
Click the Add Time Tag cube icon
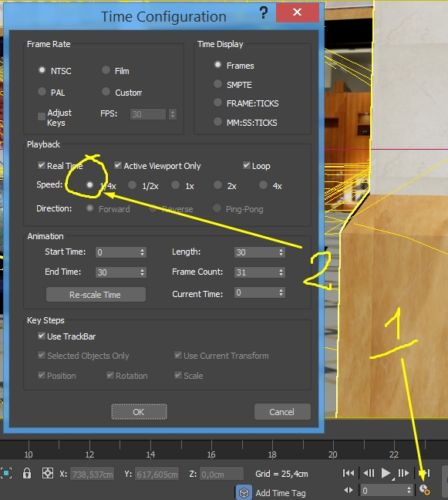[x=244, y=492]
